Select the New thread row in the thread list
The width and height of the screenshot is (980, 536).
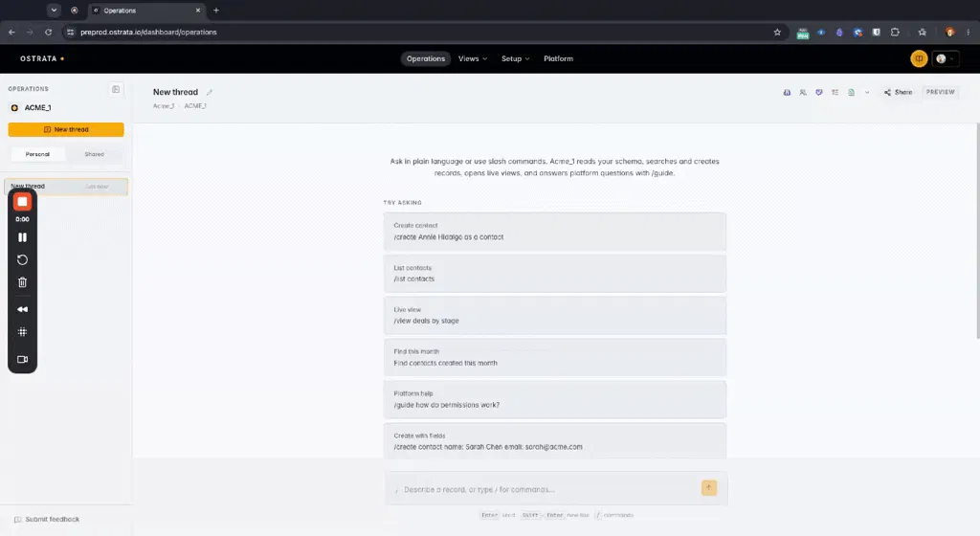[66, 186]
